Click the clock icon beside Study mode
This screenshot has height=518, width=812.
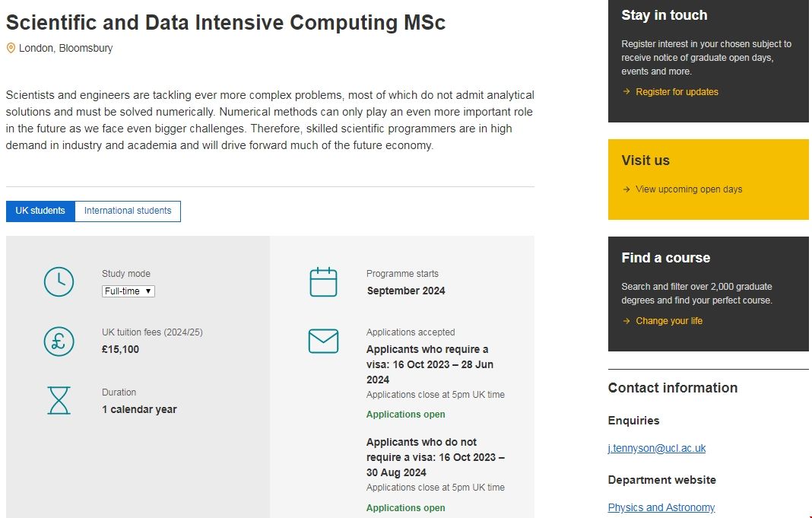(59, 281)
